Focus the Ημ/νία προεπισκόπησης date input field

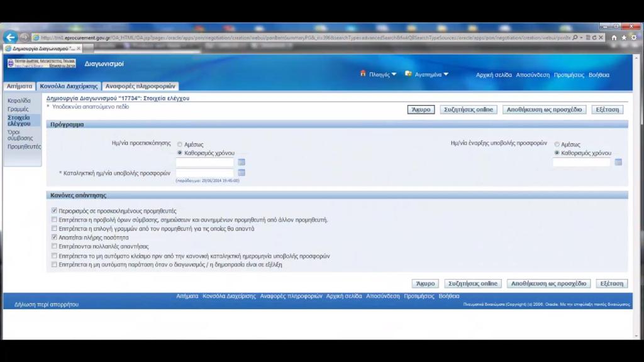pyautogui.click(x=204, y=162)
